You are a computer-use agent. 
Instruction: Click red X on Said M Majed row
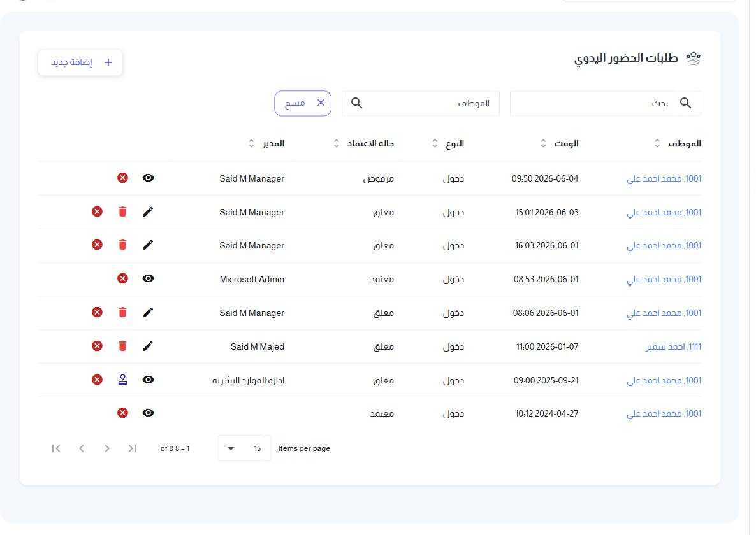click(97, 346)
